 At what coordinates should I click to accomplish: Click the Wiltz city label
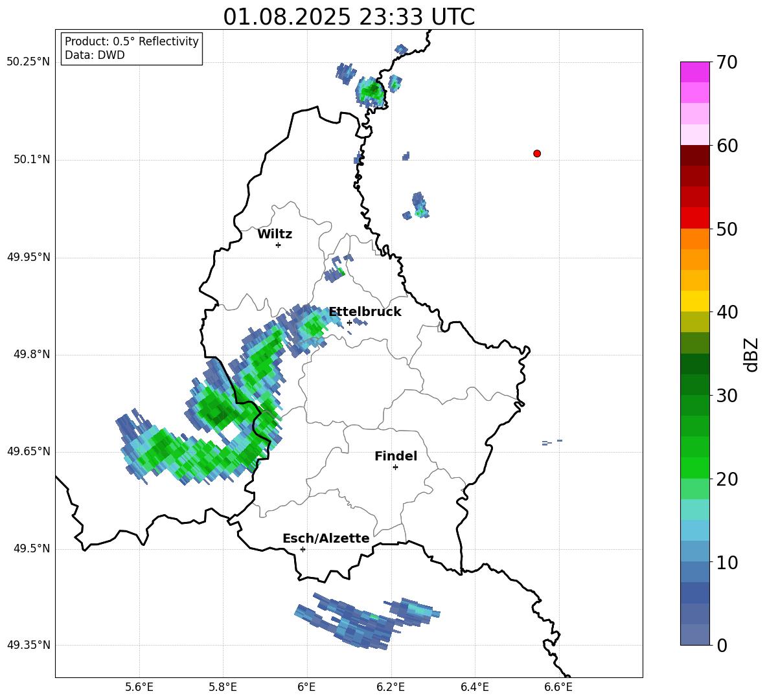tap(275, 234)
